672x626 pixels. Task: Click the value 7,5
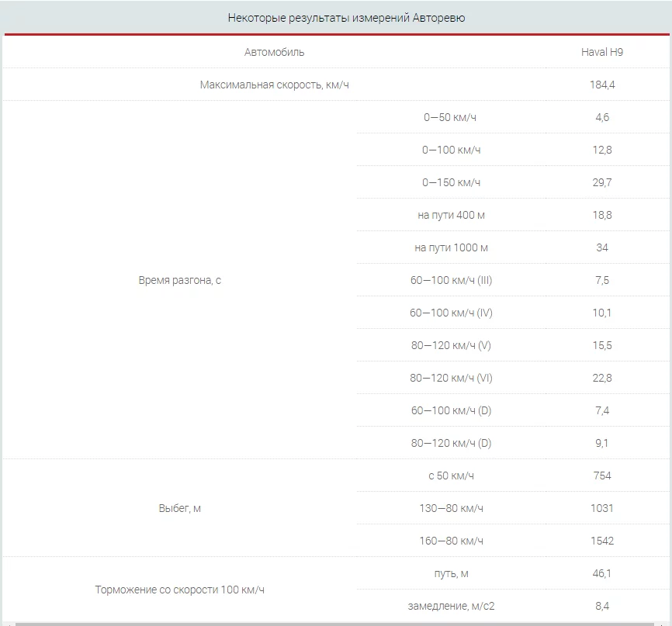pyautogui.click(x=602, y=280)
